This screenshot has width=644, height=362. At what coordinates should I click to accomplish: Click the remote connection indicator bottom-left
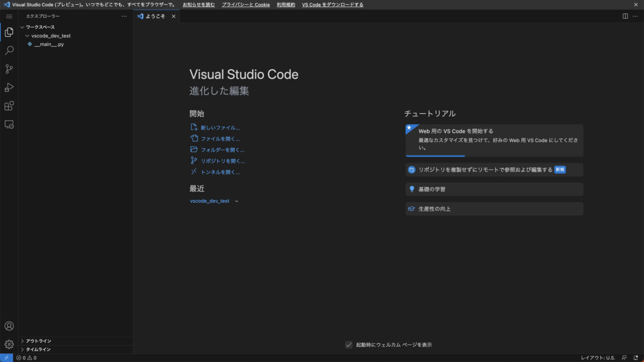(x=6, y=358)
